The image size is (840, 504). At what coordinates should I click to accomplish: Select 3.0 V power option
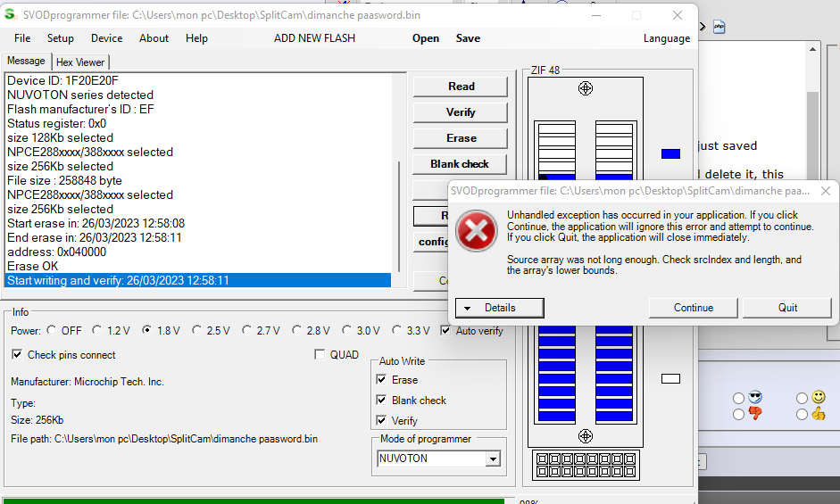pos(347,330)
